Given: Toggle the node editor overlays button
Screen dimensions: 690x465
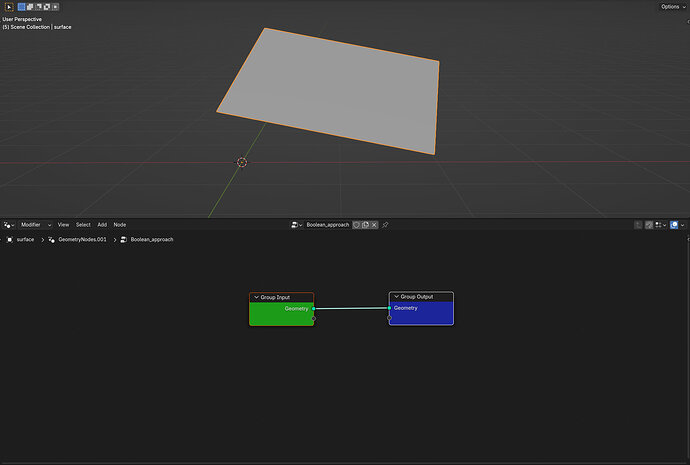Looking at the screenshot, I should (674, 225).
